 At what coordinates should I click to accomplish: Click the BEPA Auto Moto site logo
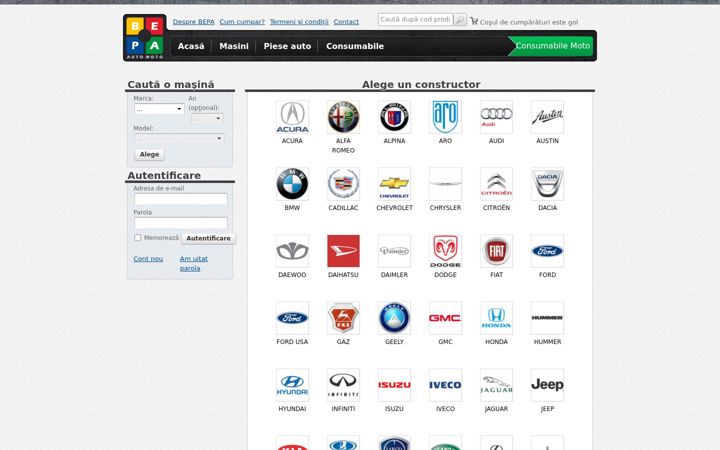point(145,38)
